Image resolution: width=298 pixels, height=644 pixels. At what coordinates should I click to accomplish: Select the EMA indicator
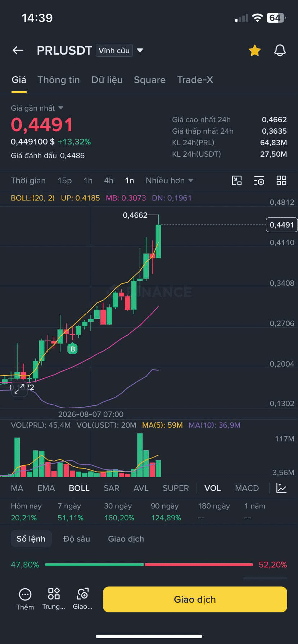click(x=46, y=488)
